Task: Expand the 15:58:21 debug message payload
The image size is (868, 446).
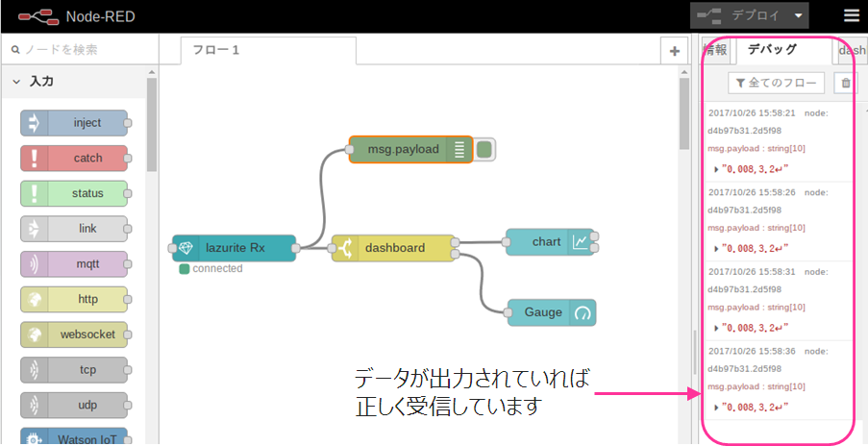Action: 717,169
